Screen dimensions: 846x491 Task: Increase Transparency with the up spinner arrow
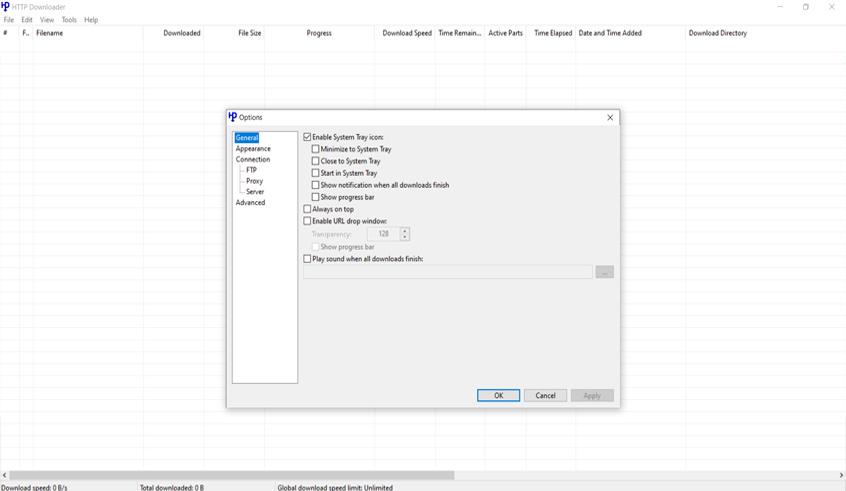coord(405,231)
